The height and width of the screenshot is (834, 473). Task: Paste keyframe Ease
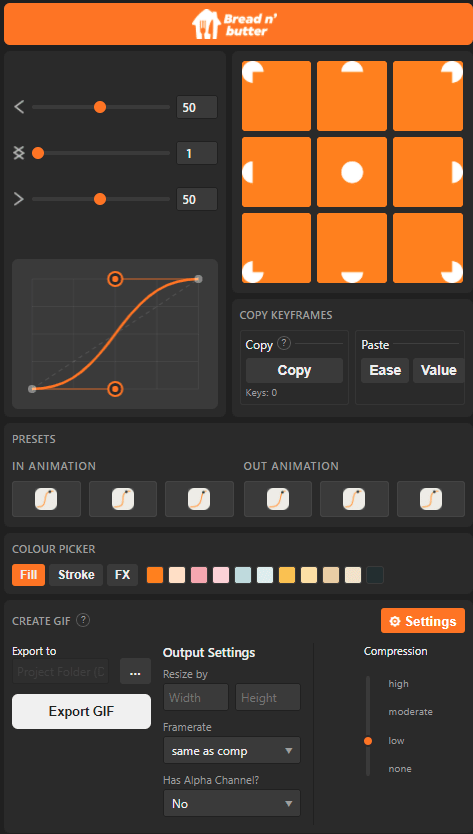(x=385, y=371)
